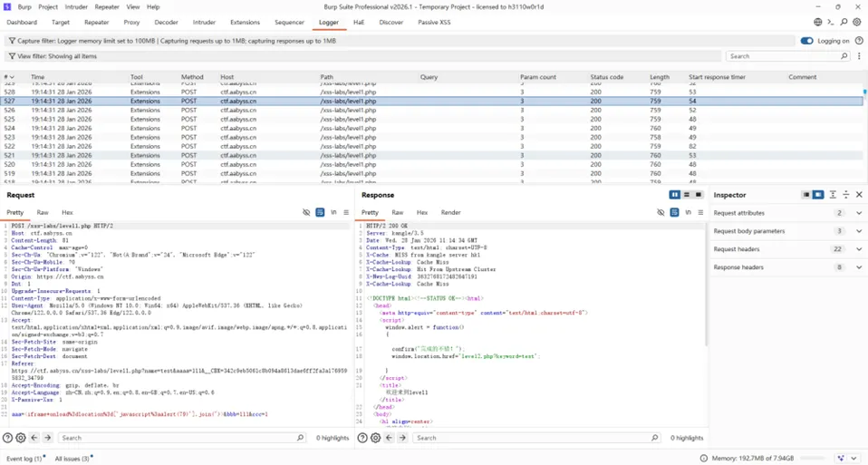Open Response panel hamburger menu

coord(700,213)
